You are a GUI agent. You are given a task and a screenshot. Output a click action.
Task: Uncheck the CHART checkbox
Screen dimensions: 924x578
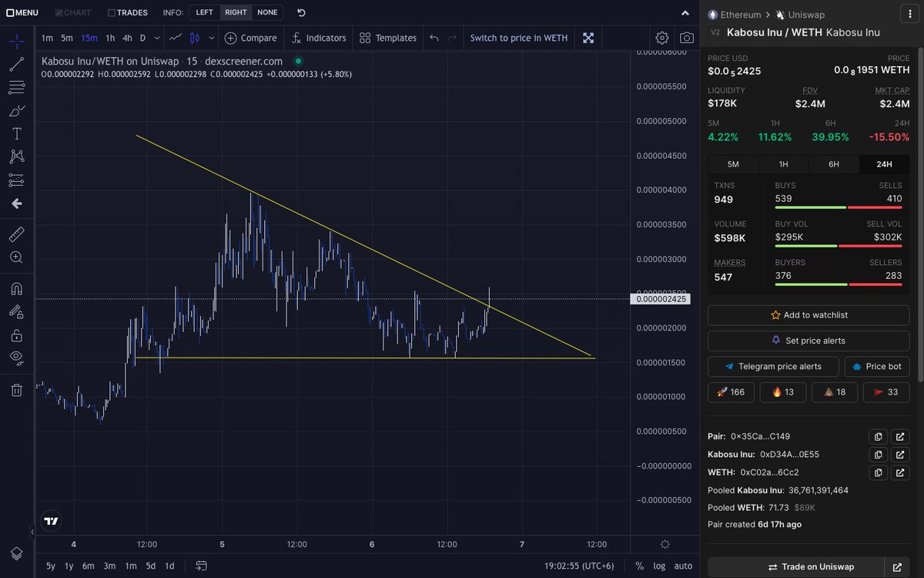click(59, 13)
